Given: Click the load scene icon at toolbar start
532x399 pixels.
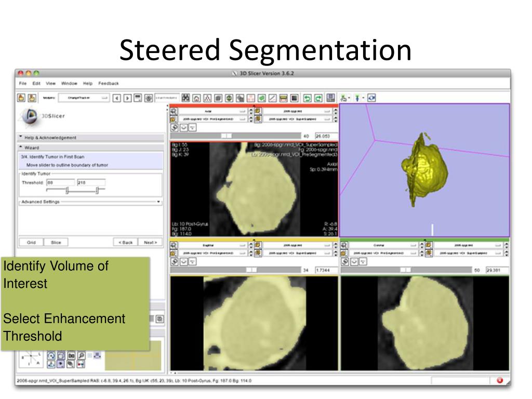Looking at the screenshot, I should [21, 98].
